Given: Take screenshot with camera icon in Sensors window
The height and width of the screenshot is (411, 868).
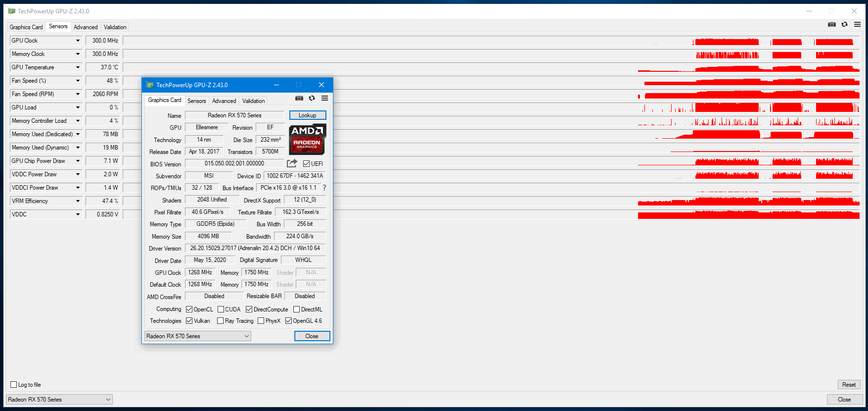Looking at the screenshot, I should pos(832,24).
